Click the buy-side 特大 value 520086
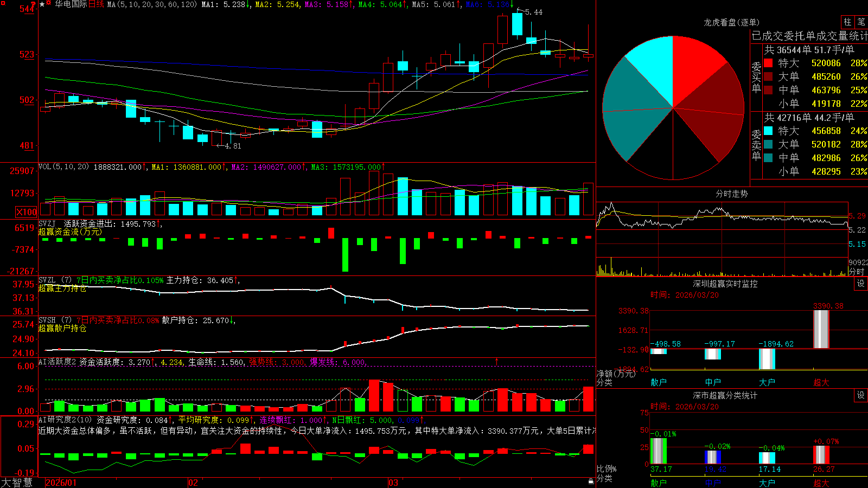 826,63
